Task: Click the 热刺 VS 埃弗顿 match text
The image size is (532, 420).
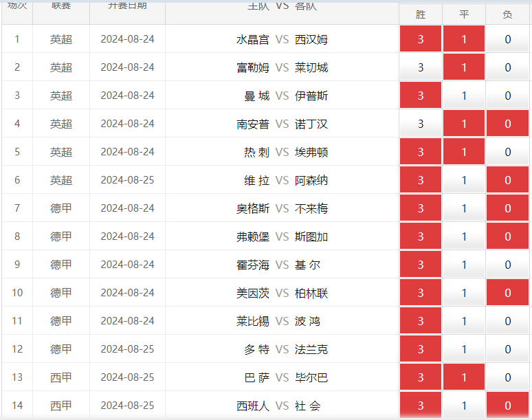Action: [286, 152]
